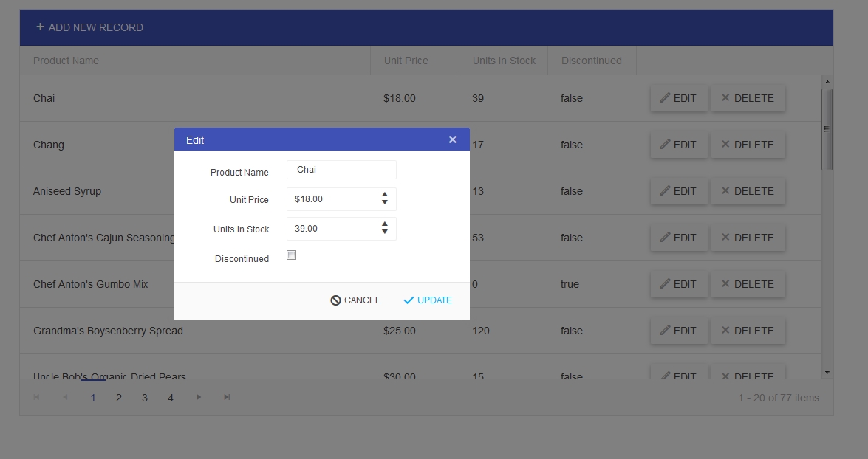Toggle the Discontinued checkbox
This screenshot has width=868, height=459.
pyautogui.click(x=291, y=255)
